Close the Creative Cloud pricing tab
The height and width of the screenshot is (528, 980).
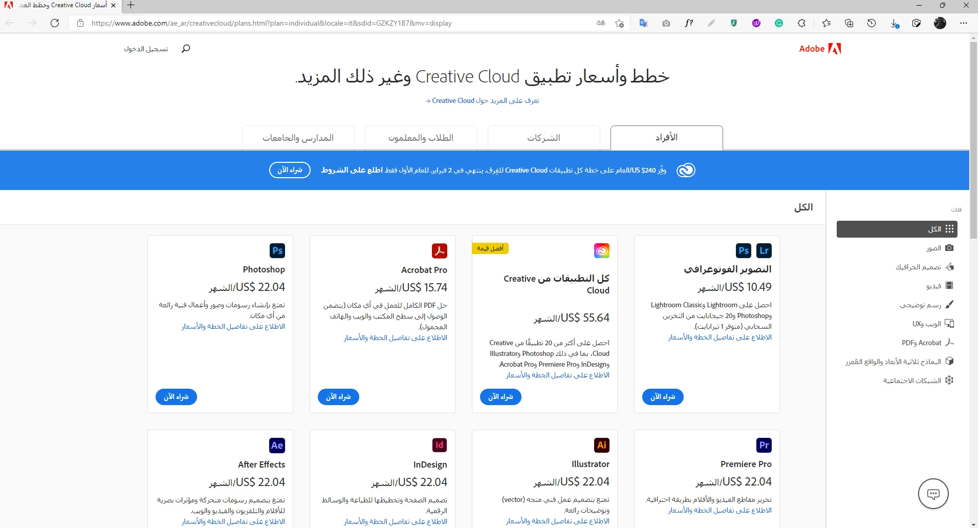tap(113, 5)
